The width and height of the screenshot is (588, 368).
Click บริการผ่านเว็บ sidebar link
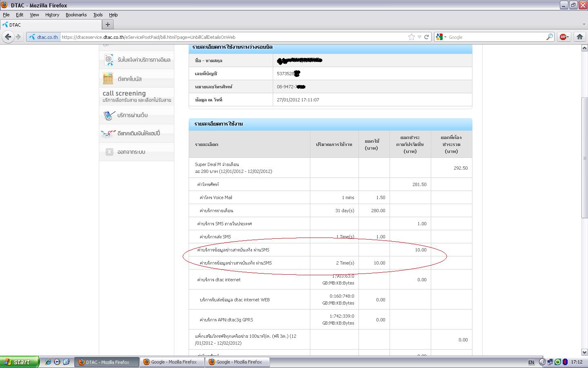(132, 115)
